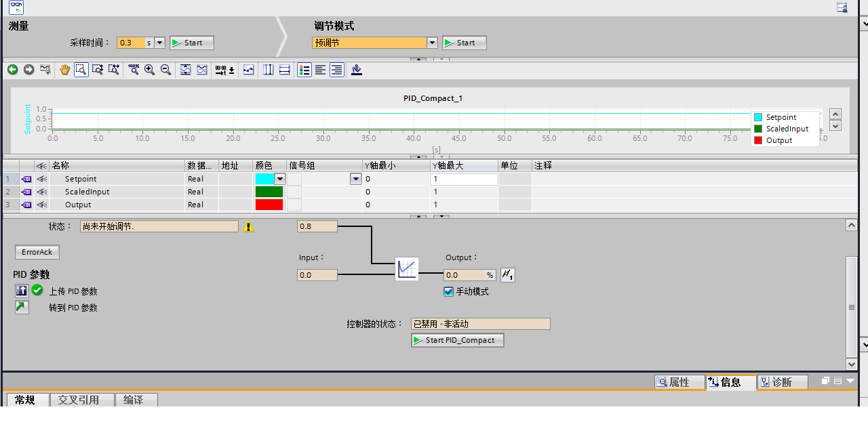
Task: Click the yellow warning icon beside status
Action: (x=248, y=227)
